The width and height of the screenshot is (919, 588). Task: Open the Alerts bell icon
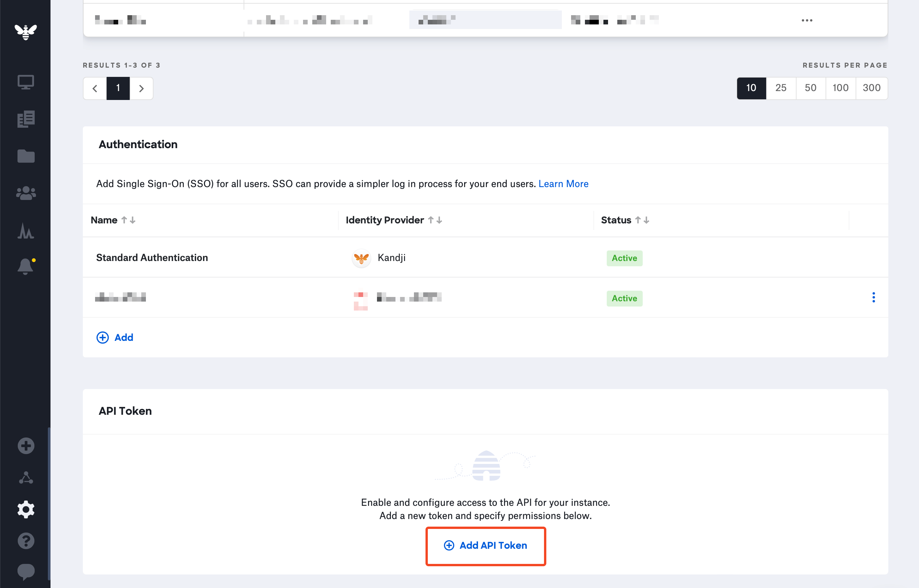(x=26, y=266)
